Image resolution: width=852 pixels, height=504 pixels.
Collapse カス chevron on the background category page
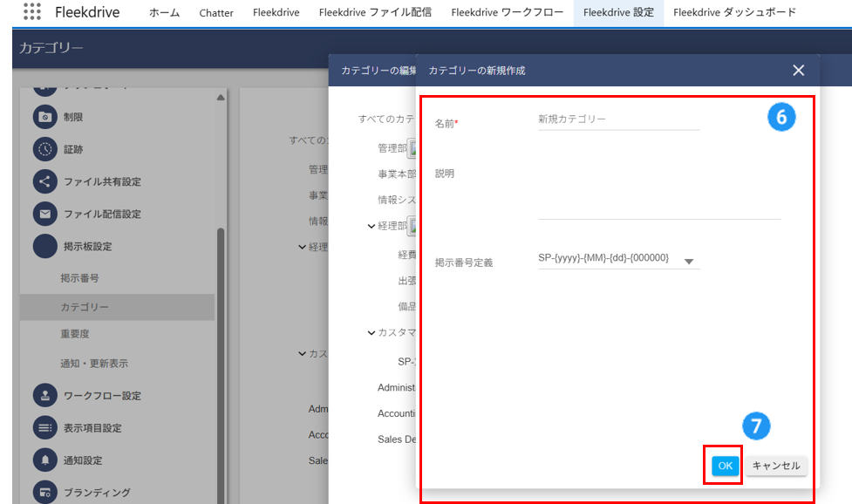(302, 353)
